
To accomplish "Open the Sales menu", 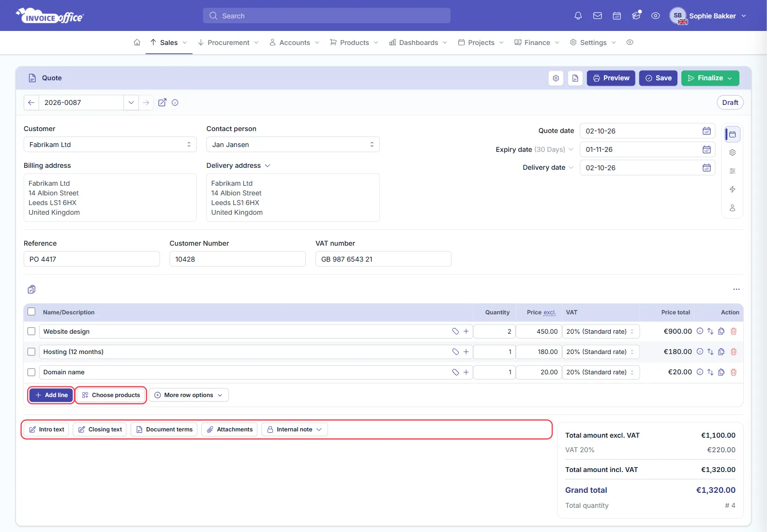I will (x=169, y=43).
